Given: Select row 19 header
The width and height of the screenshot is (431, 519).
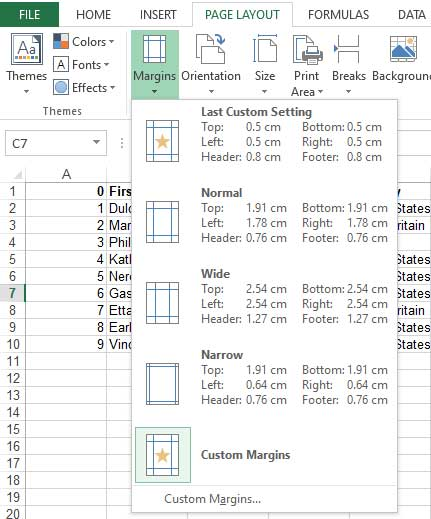Looking at the screenshot, I should coord(13,497).
